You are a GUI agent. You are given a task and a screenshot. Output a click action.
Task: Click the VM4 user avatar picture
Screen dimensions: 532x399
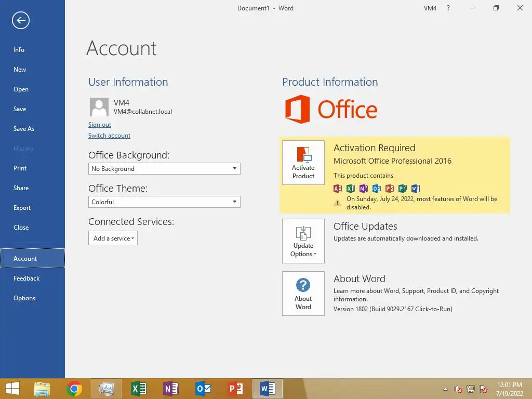[x=99, y=107]
